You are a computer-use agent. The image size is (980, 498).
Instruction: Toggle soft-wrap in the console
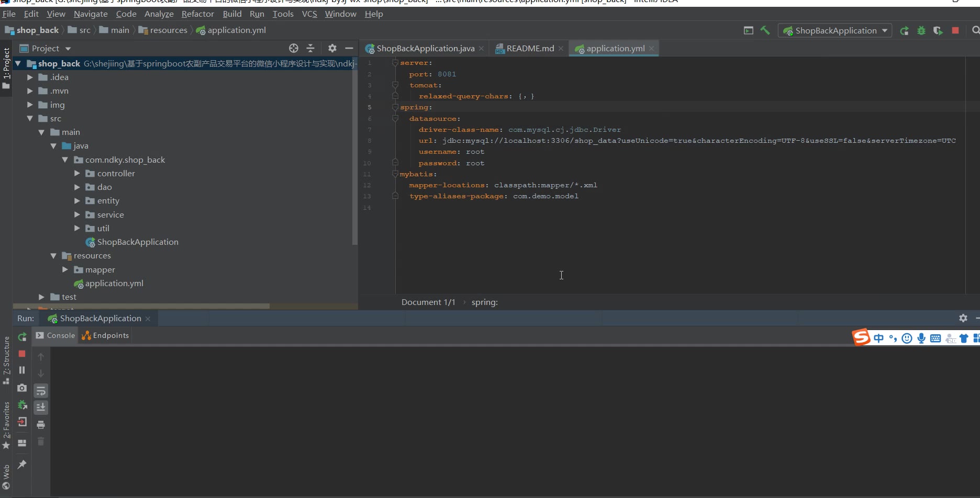coord(41,391)
